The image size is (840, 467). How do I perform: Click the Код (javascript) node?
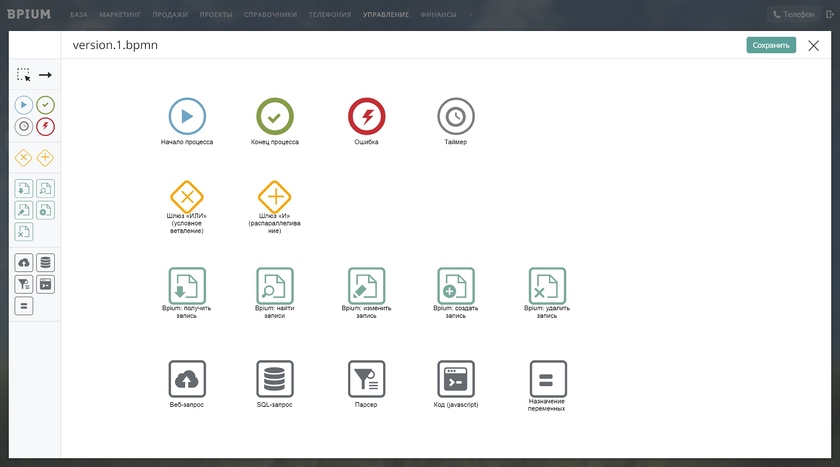(x=456, y=379)
